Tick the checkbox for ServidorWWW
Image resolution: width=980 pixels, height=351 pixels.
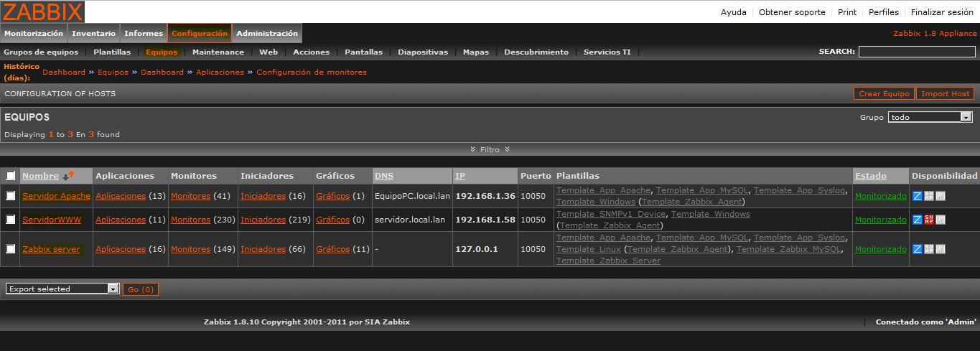click(x=11, y=220)
